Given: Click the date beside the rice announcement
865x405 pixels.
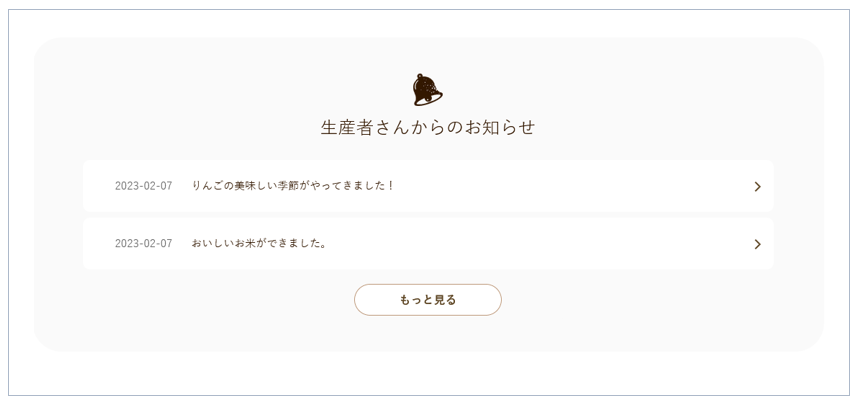Looking at the screenshot, I should pos(143,243).
